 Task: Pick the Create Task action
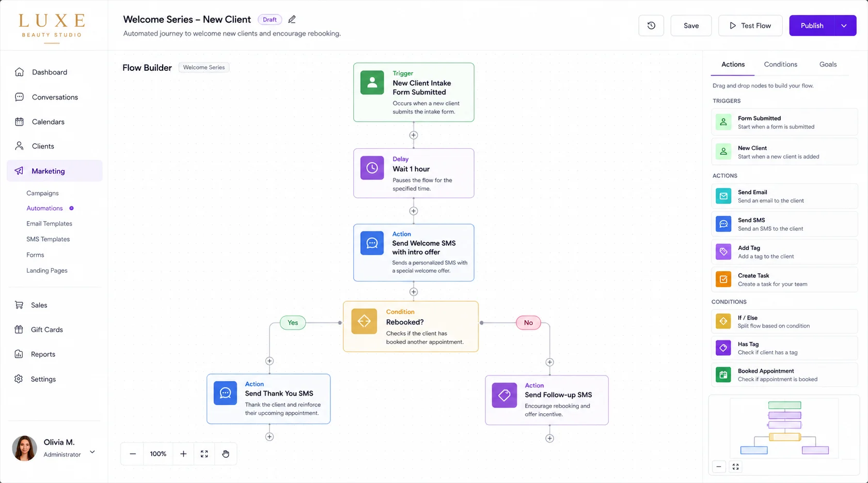tap(784, 279)
